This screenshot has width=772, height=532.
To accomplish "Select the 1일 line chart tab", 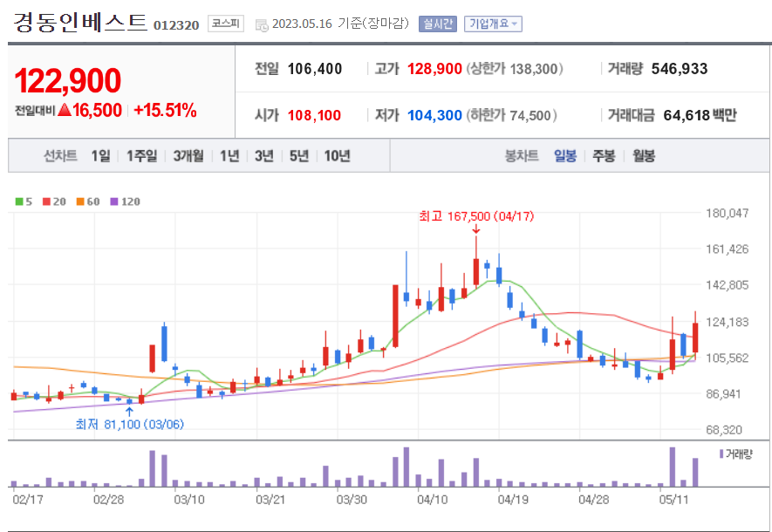I will point(100,156).
